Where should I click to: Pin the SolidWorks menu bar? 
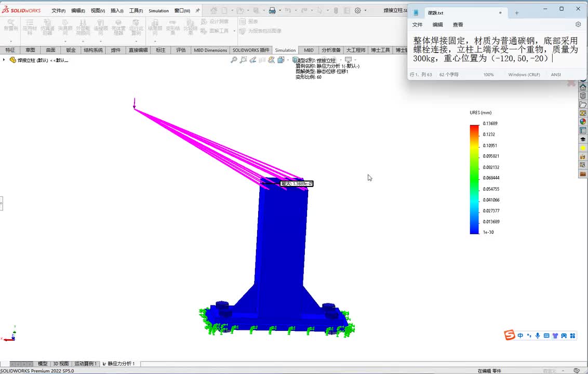click(197, 10)
